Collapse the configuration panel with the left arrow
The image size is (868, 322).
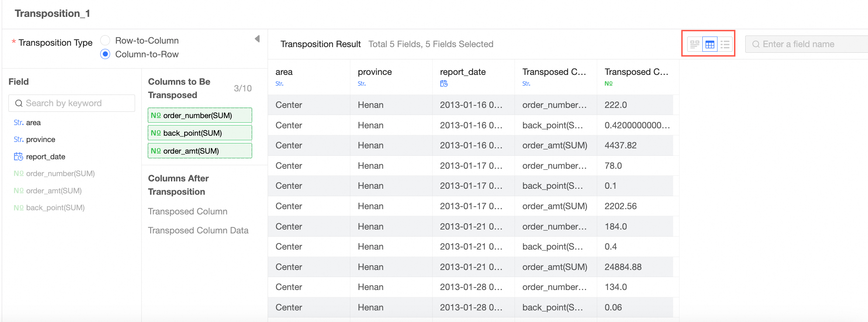pos(257,39)
